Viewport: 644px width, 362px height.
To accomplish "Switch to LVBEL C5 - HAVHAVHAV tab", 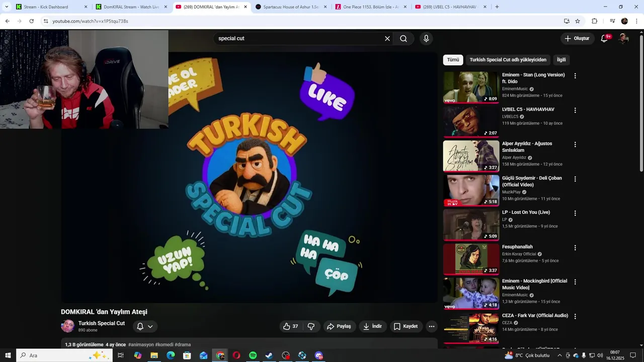I will (450, 7).
